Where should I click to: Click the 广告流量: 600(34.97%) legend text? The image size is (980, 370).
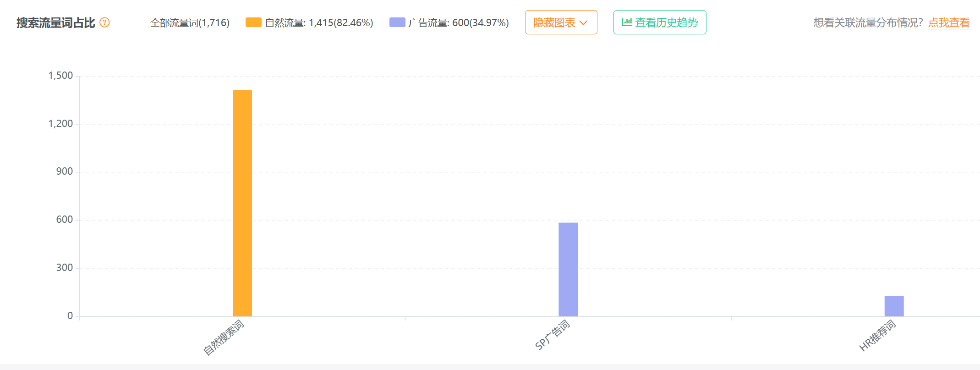459,22
